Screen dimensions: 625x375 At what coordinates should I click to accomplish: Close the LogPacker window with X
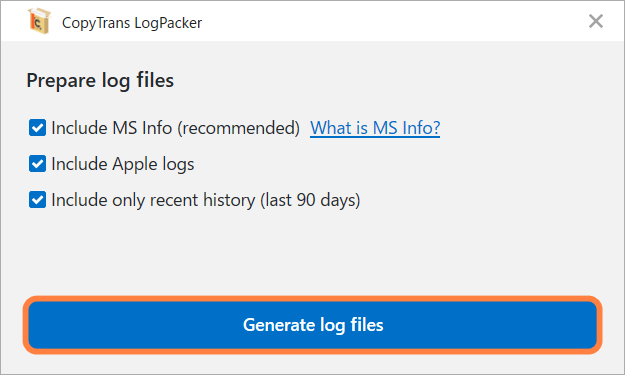[x=596, y=21]
